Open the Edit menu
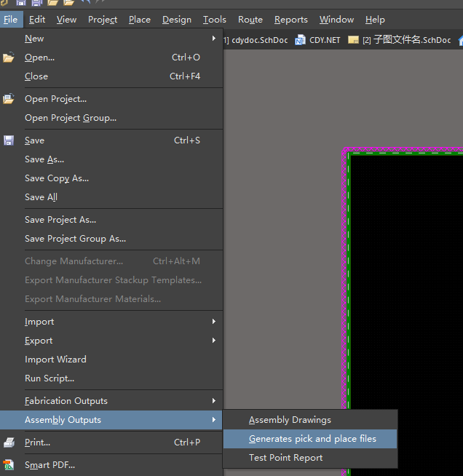This screenshot has height=476, width=463. click(37, 20)
